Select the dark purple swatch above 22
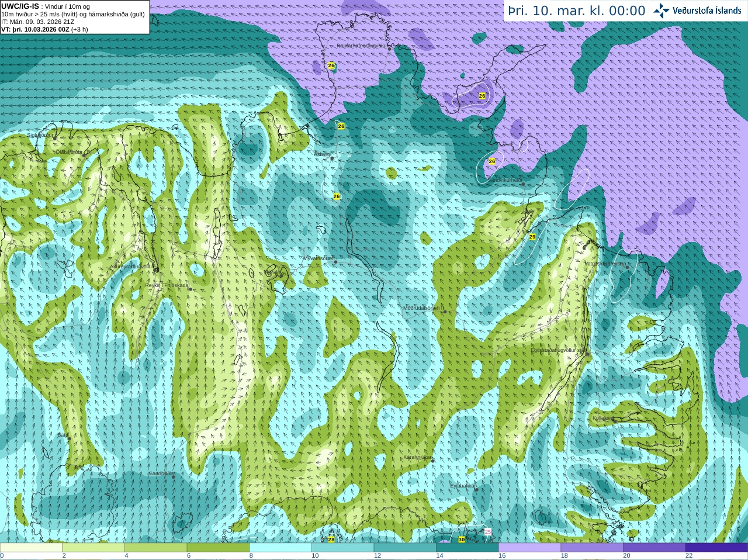748x560 pixels. 716,547
